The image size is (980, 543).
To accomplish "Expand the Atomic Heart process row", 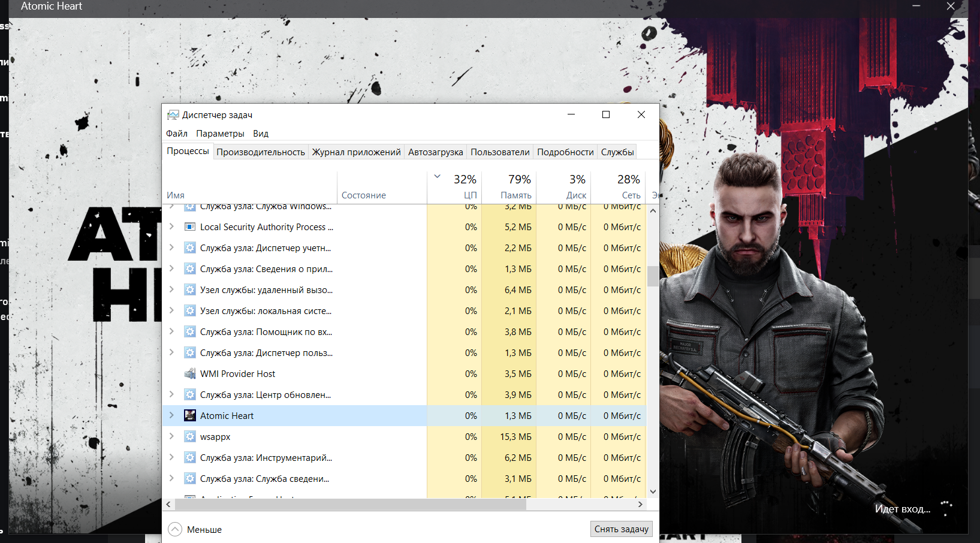I will 171,415.
